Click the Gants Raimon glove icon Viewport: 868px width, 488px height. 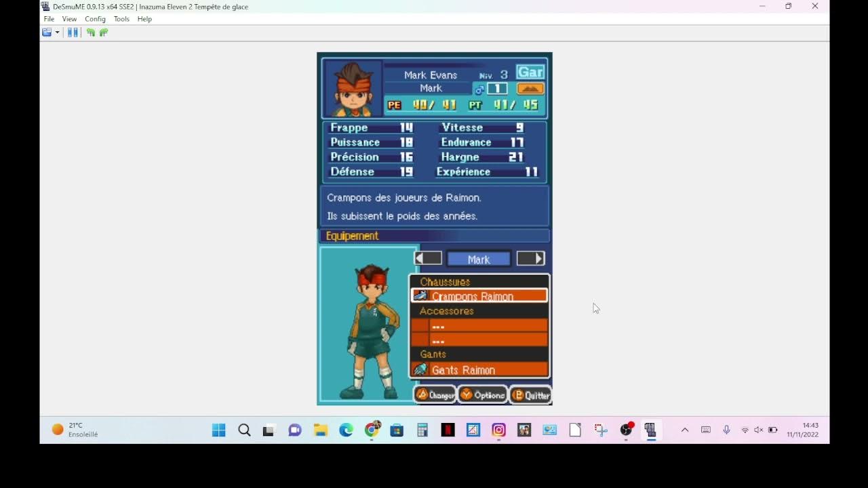click(x=420, y=369)
